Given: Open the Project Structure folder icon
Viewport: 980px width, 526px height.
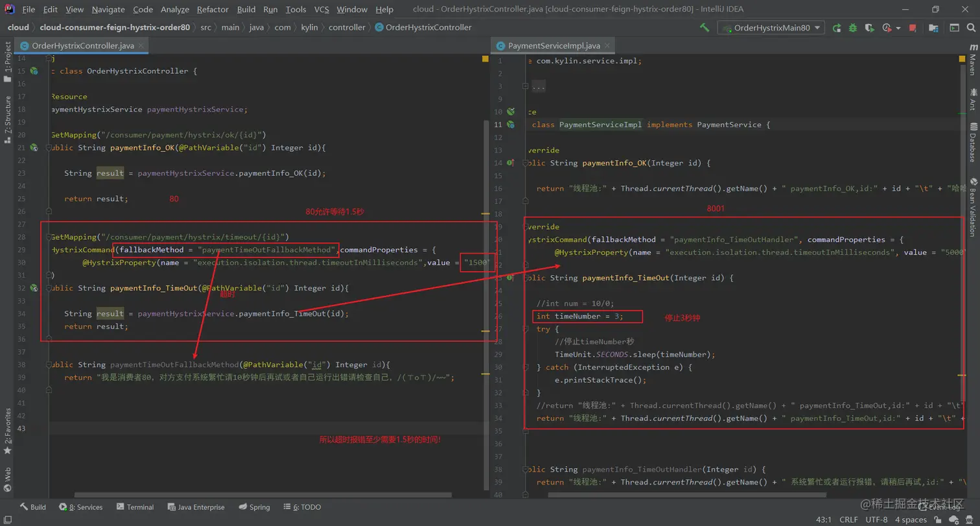Looking at the screenshot, I should click(x=933, y=28).
